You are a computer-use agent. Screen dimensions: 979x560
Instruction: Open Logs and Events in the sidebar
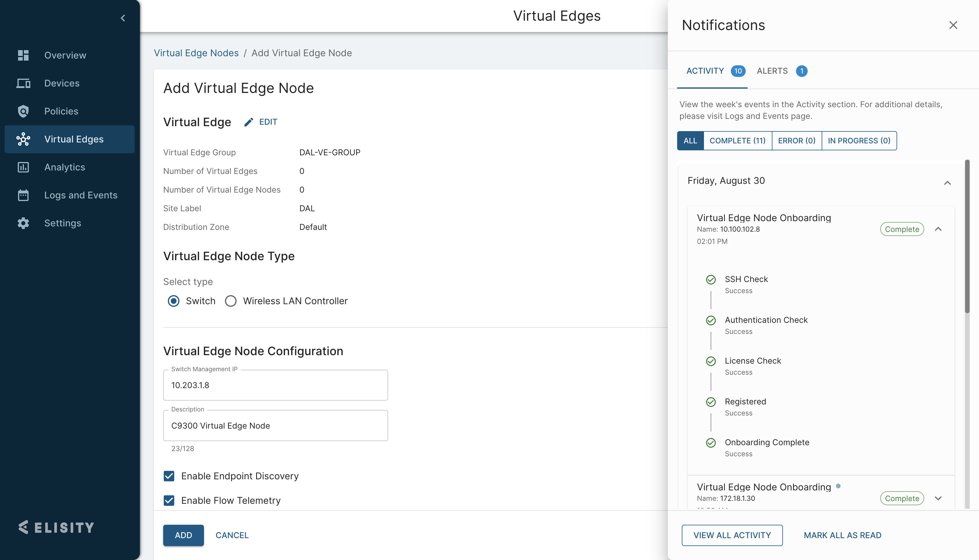tap(70, 195)
